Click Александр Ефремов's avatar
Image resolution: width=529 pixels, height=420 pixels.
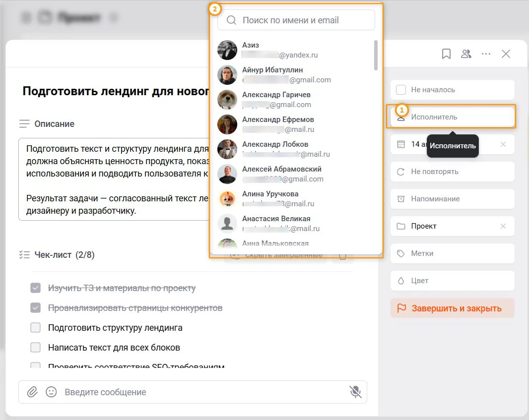227,124
